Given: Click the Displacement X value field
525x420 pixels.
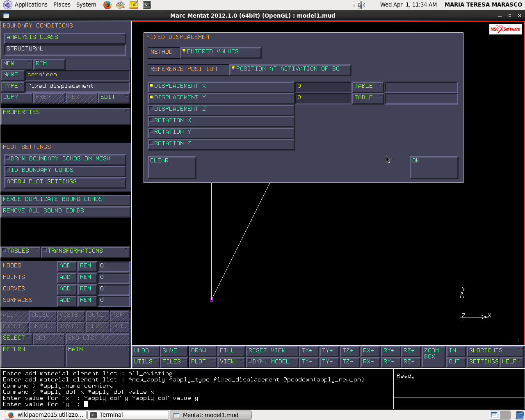Looking at the screenshot, I should (323, 87).
